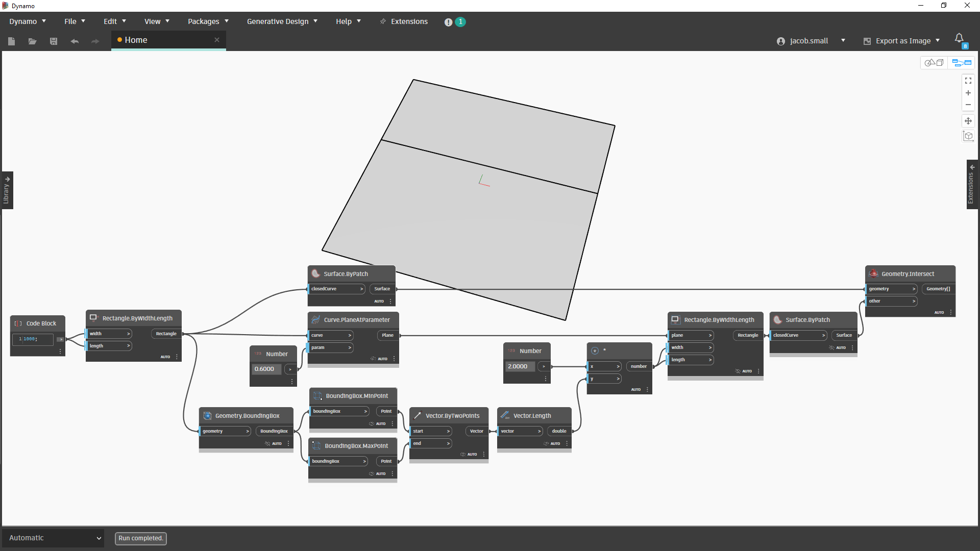This screenshot has width=980, height=551.
Task: Toggle preview on Vector.Length node
Action: [x=546, y=444]
